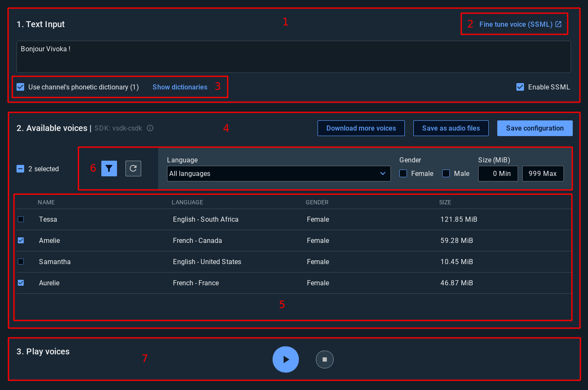Click the Bonjour Vivoka text input
Viewport: 588px width, 390px height.
293,56
